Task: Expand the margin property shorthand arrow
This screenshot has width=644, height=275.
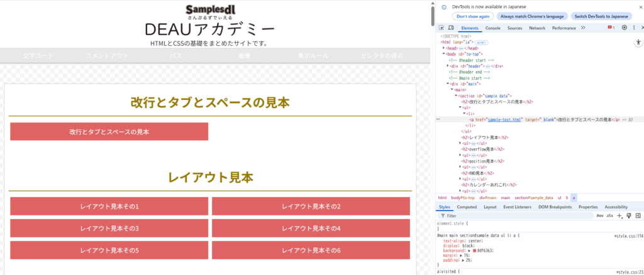Action: click(x=462, y=256)
